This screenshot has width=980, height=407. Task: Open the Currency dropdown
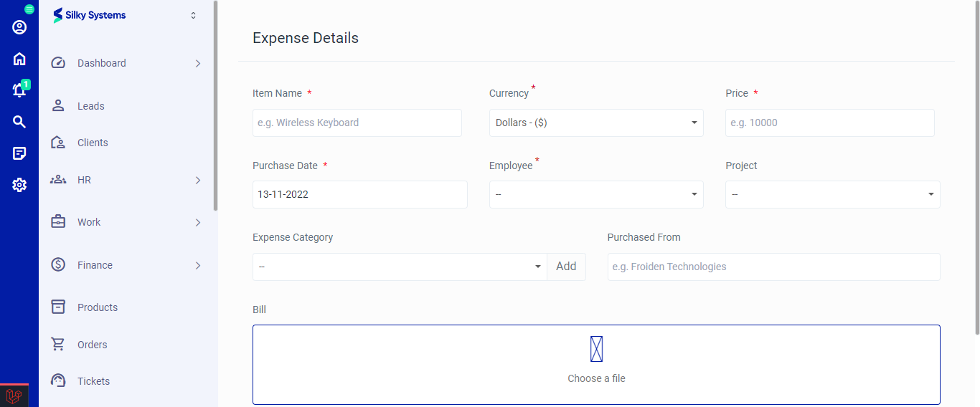pos(595,123)
